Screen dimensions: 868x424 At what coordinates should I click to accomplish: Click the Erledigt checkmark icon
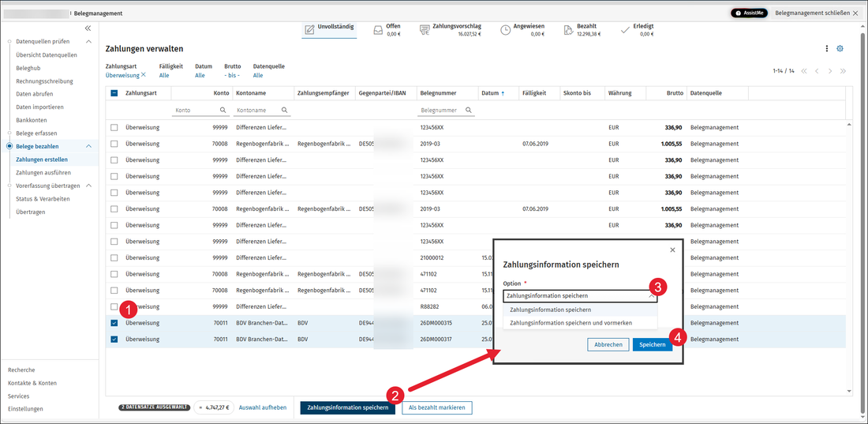pyautogui.click(x=626, y=30)
